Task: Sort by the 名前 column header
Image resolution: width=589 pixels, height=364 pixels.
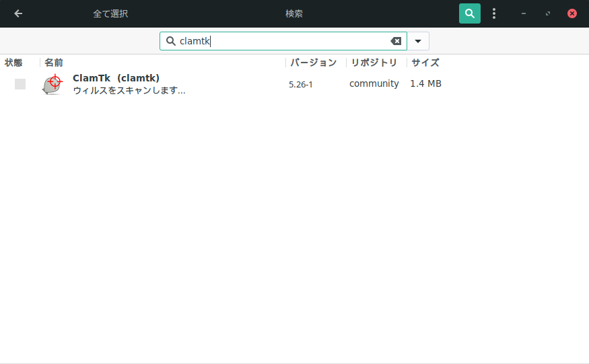Action: coord(54,63)
